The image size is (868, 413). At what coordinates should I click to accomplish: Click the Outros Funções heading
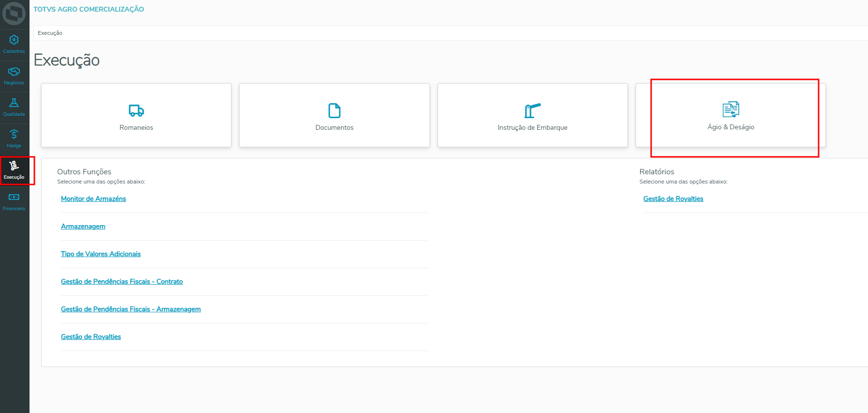click(x=84, y=172)
